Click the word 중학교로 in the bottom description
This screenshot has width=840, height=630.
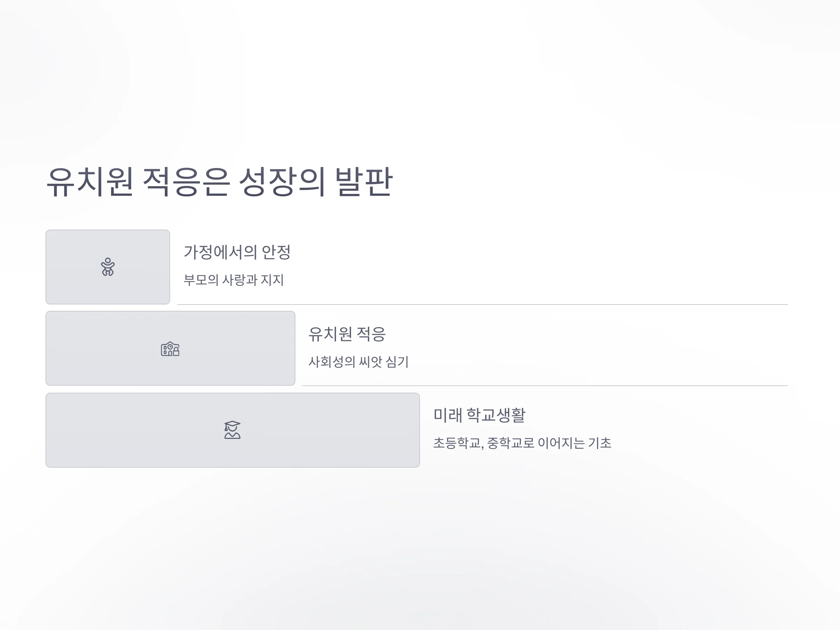point(511,443)
